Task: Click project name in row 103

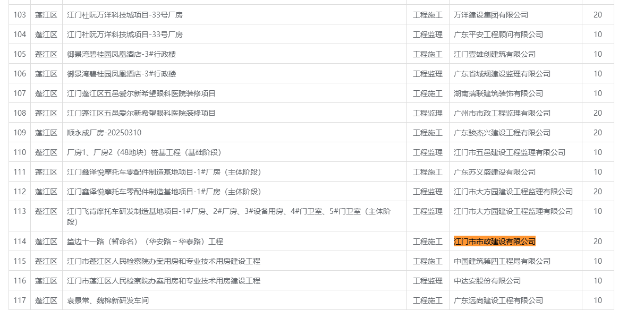Action: tap(125, 15)
